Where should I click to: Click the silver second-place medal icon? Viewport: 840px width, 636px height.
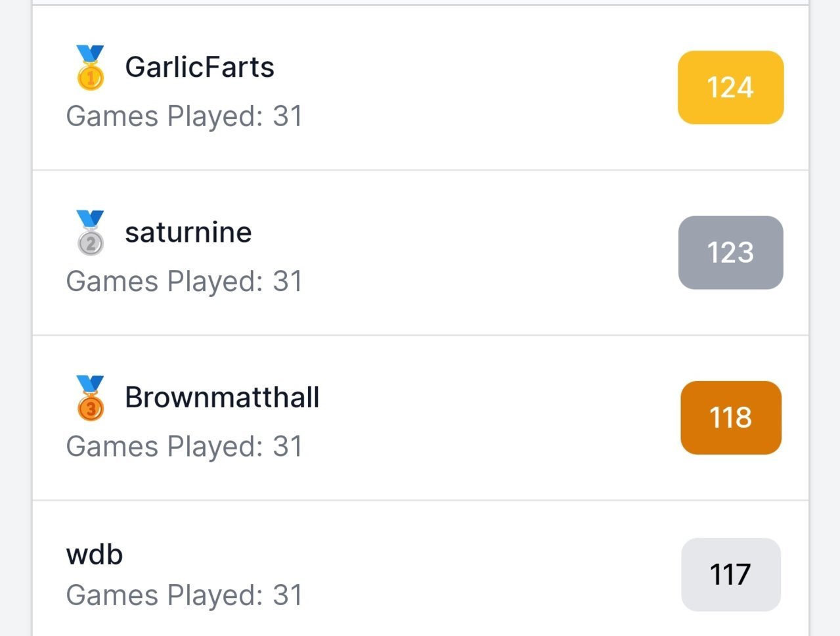tap(90, 233)
